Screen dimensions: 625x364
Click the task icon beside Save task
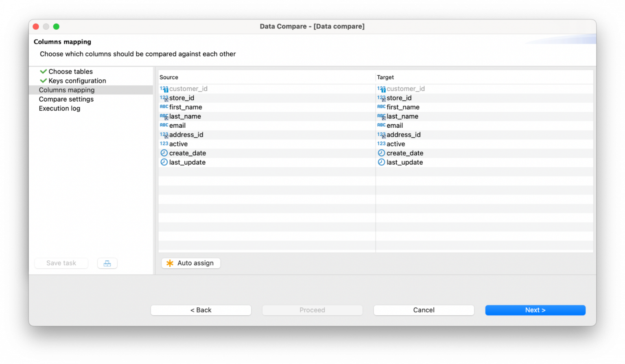point(107,263)
